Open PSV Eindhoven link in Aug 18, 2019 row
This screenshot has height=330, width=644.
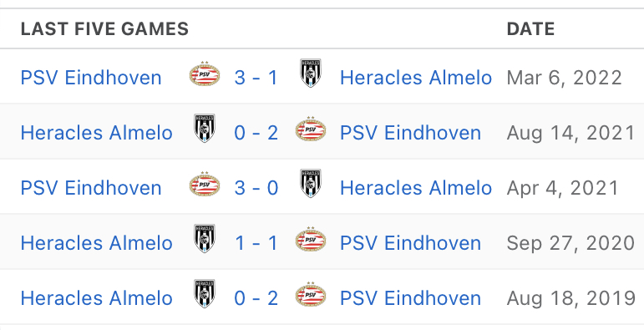point(410,298)
